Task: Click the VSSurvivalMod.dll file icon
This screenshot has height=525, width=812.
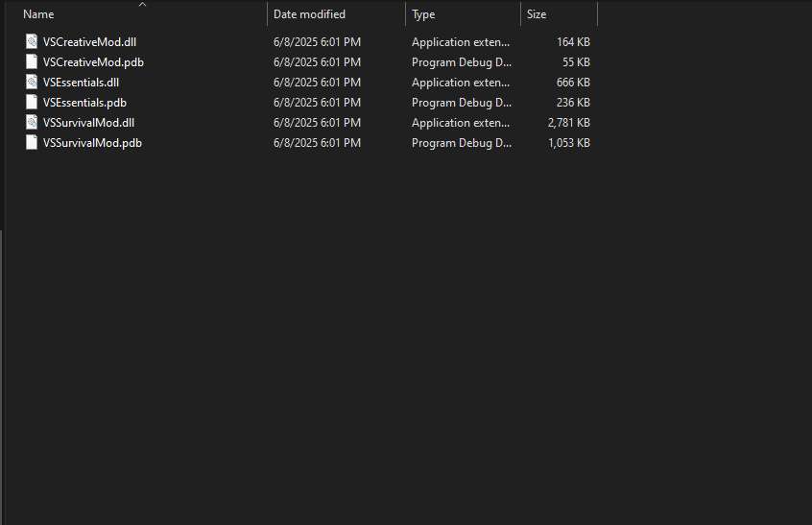Action: (x=32, y=123)
